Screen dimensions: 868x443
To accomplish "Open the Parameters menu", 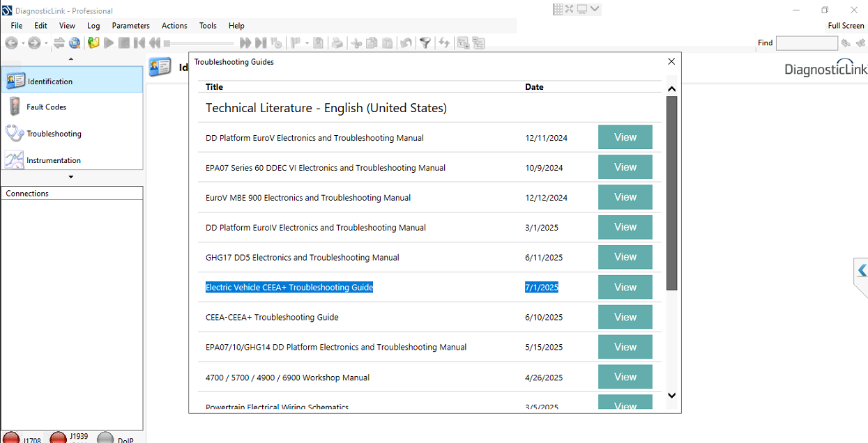I will [131, 26].
